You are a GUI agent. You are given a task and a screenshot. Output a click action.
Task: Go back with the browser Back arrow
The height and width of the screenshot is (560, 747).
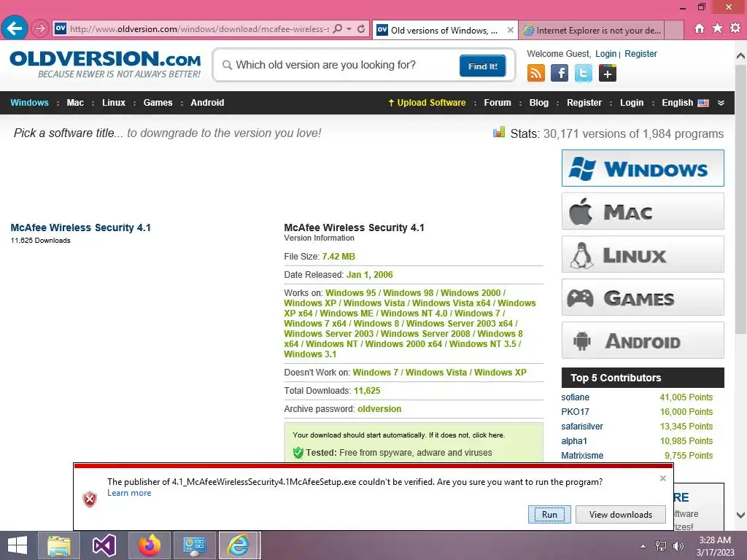(15, 28)
